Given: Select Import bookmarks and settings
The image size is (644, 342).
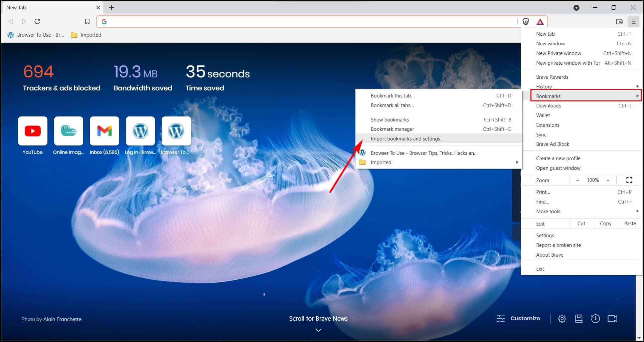Looking at the screenshot, I should tap(407, 138).
